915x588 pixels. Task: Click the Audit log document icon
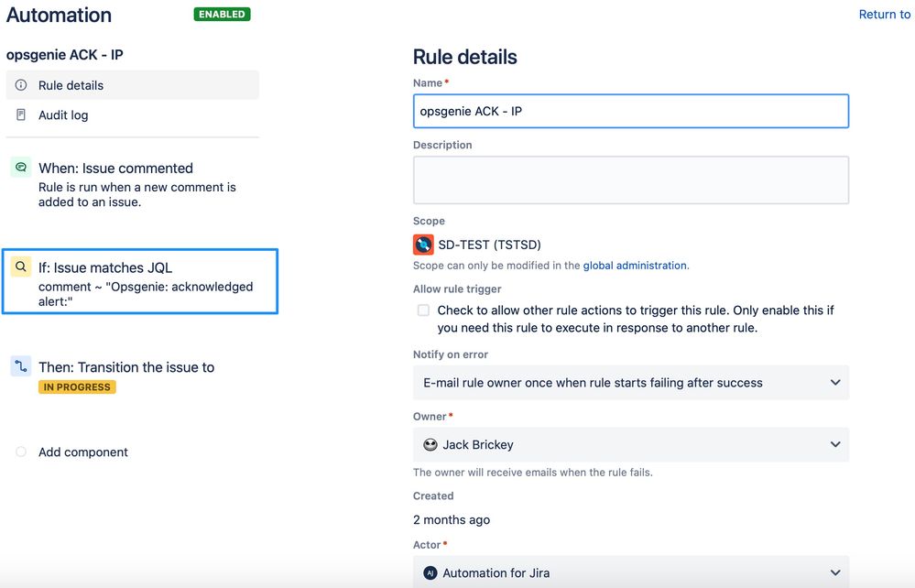[x=21, y=114]
